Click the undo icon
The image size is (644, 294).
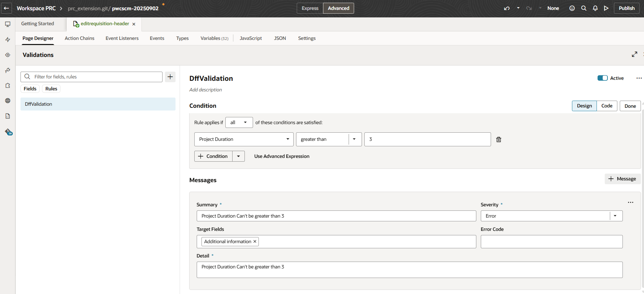coord(507,8)
